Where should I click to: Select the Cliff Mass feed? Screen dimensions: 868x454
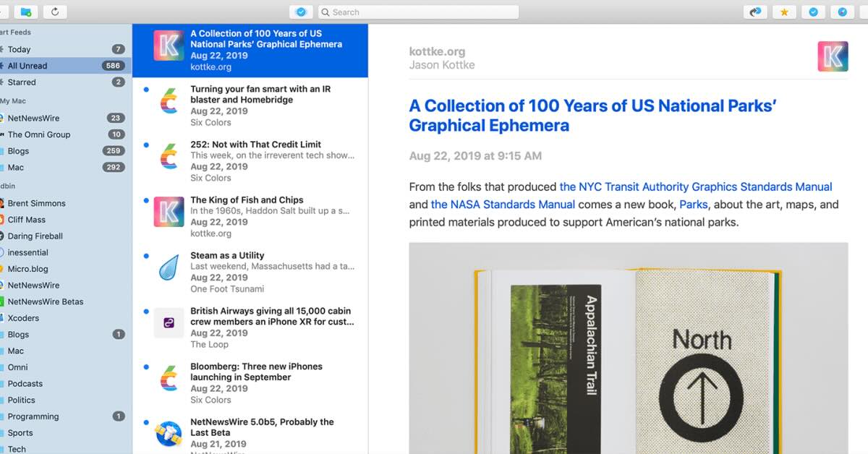pos(66,220)
